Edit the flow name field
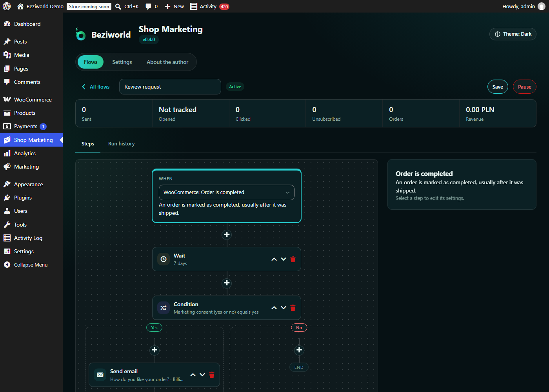The height and width of the screenshot is (392, 549). point(170,87)
